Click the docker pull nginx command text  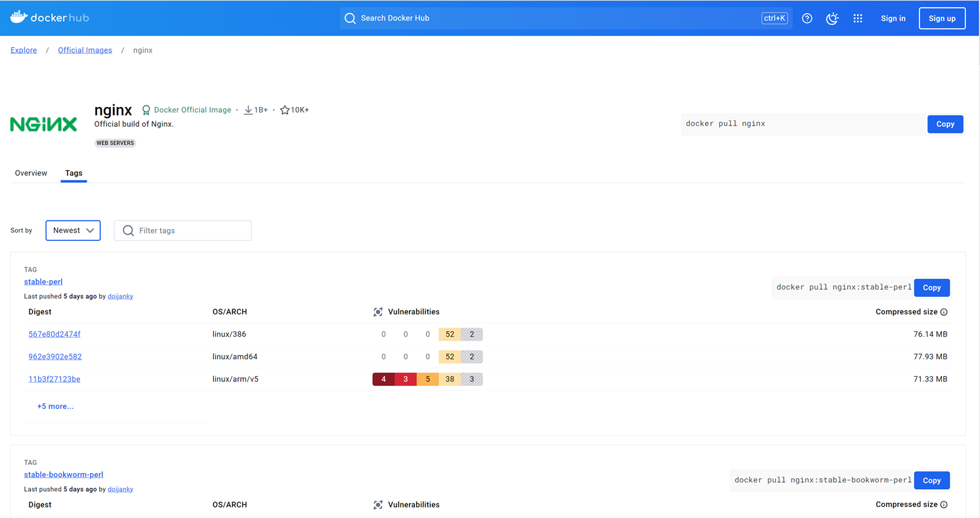pos(725,123)
